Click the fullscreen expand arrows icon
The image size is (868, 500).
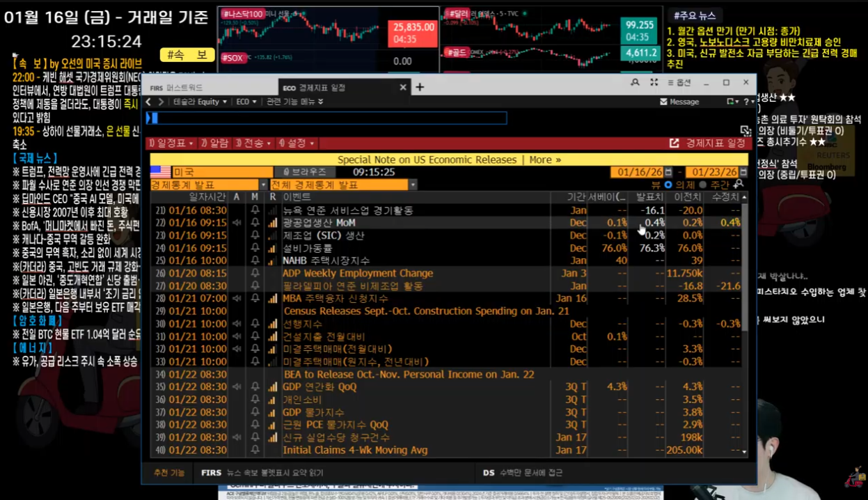coord(654,83)
